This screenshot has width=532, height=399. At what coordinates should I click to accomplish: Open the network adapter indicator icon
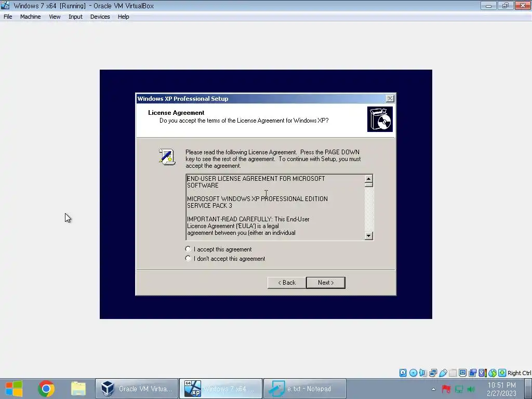433,373
